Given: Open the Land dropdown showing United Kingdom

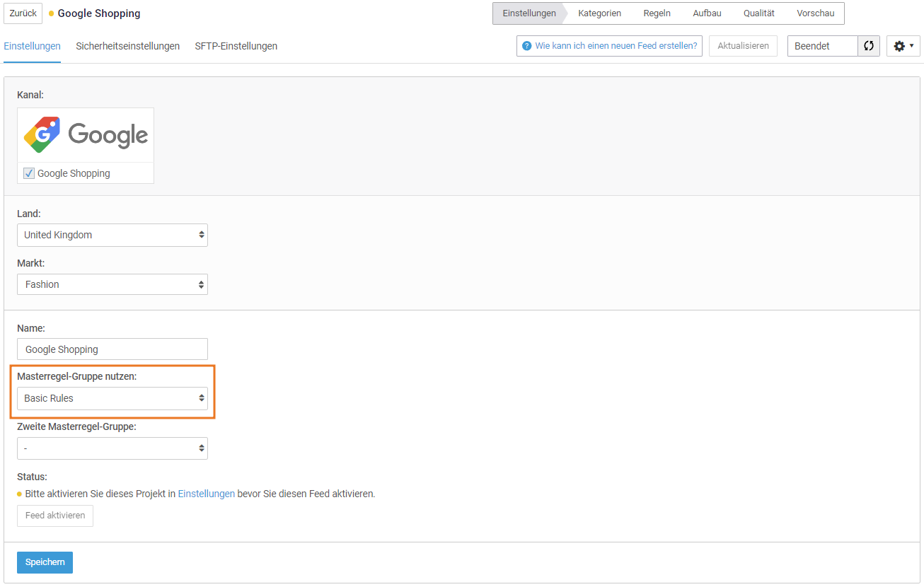Looking at the screenshot, I should coord(112,235).
